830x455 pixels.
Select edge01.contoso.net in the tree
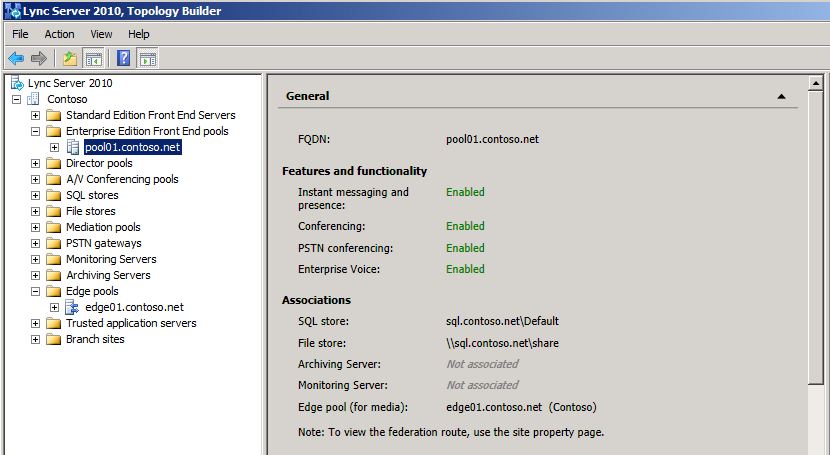(x=134, y=307)
